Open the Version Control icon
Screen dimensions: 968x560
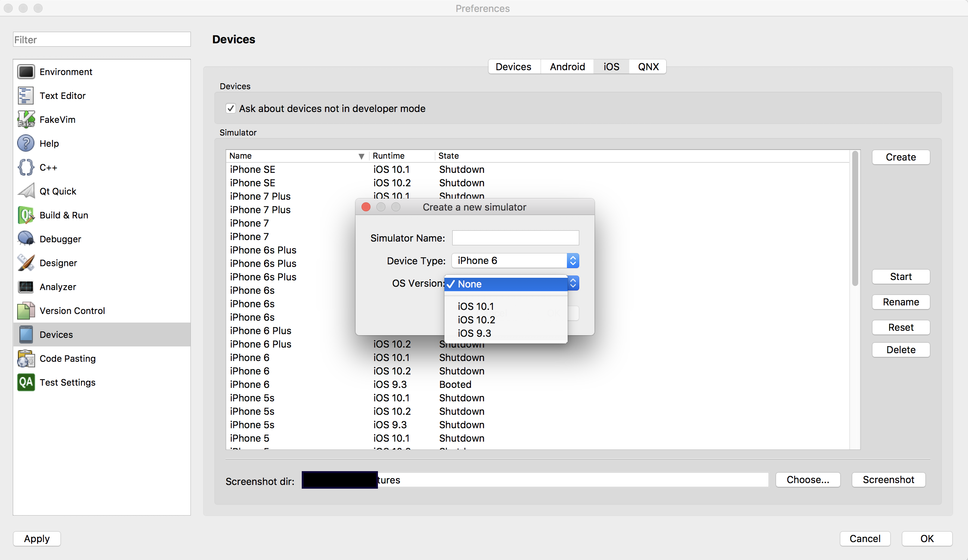(x=26, y=311)
